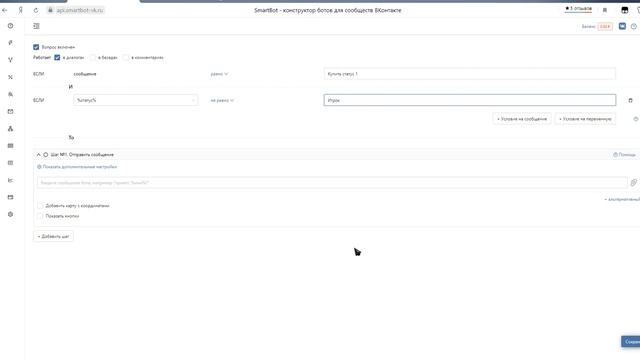Click the bookmark icon next to reviews
The height and width of the screenshot is (360, 640).
[x=605, y=10]
